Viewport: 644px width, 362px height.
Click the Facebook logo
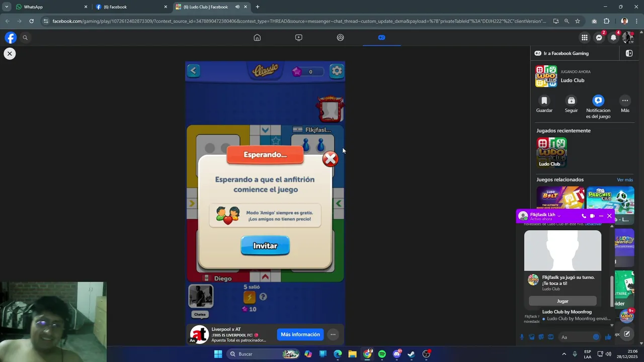pos(11,38)
